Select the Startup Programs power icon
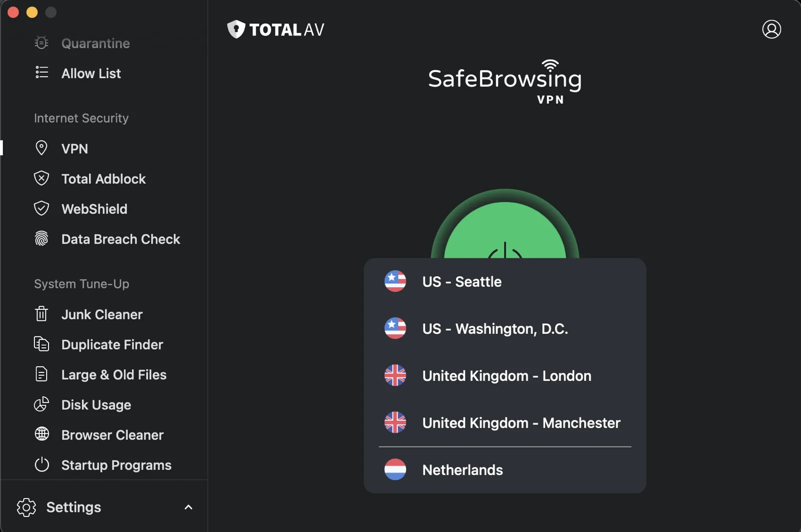Image resolution: width=801 pixels, height=532 pixels. point(42,465)
